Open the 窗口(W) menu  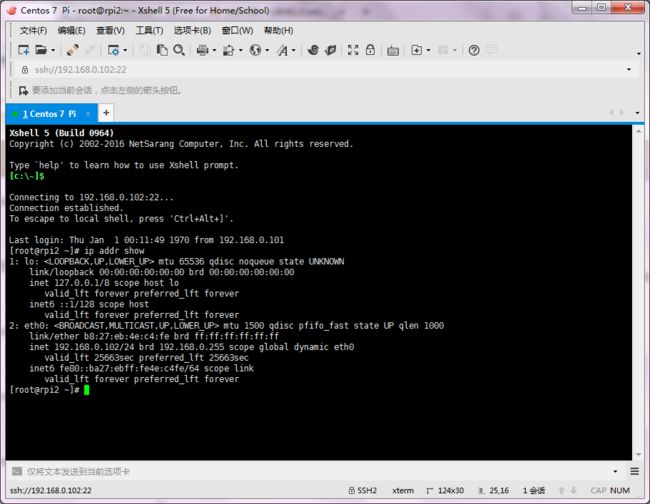[237, 30]
